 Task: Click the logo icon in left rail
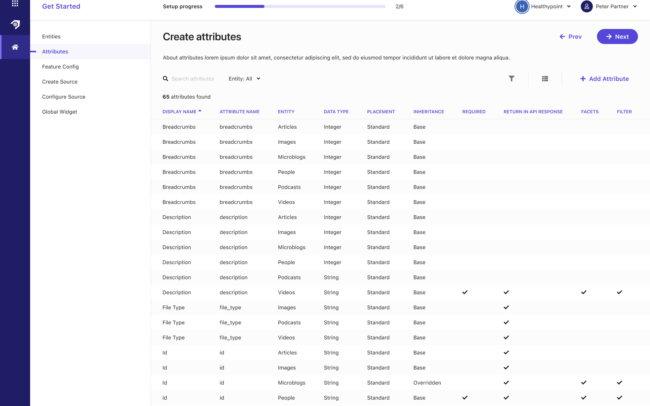coord(14,24)
